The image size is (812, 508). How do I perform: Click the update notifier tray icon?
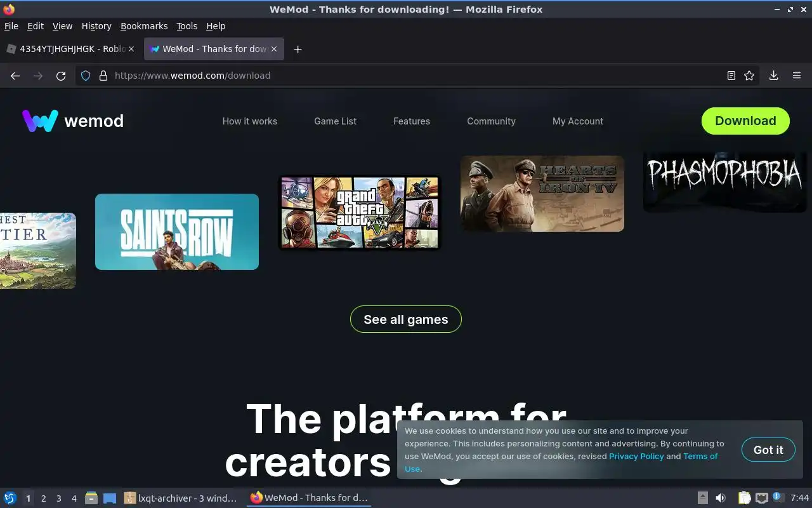778,498
